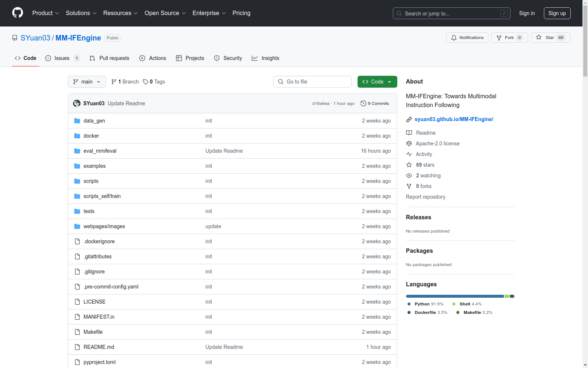
Task: Click the Sign in link
Action: click(x=527, y=13)
